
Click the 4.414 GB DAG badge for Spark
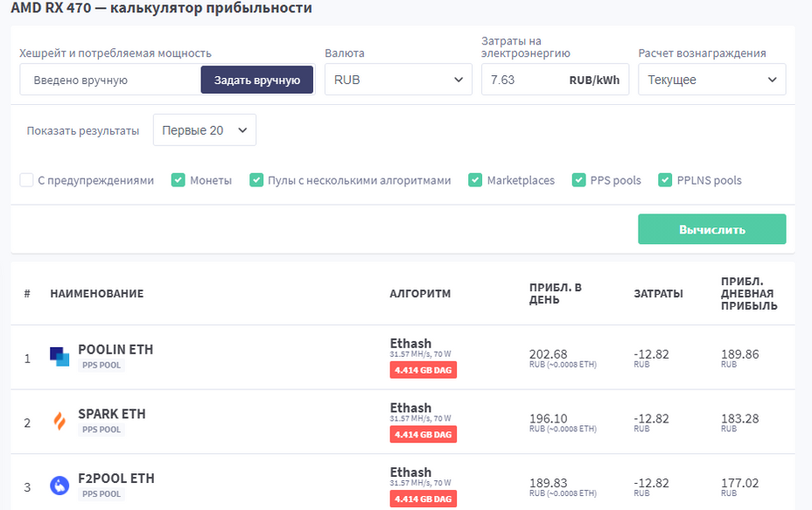coord(423,434)
